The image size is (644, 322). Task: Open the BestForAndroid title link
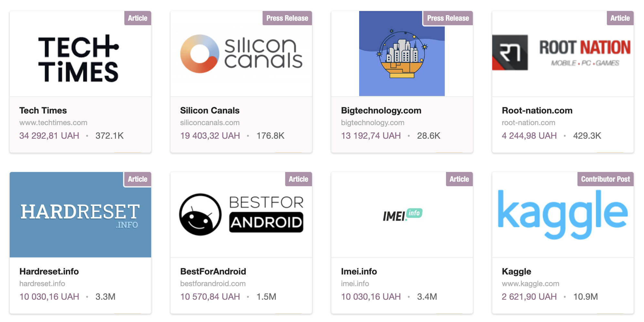213,272
